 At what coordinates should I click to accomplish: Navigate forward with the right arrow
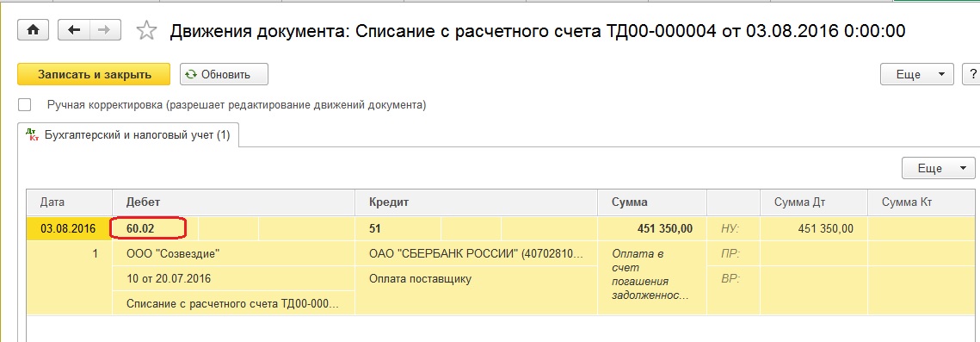click(105, 30)
